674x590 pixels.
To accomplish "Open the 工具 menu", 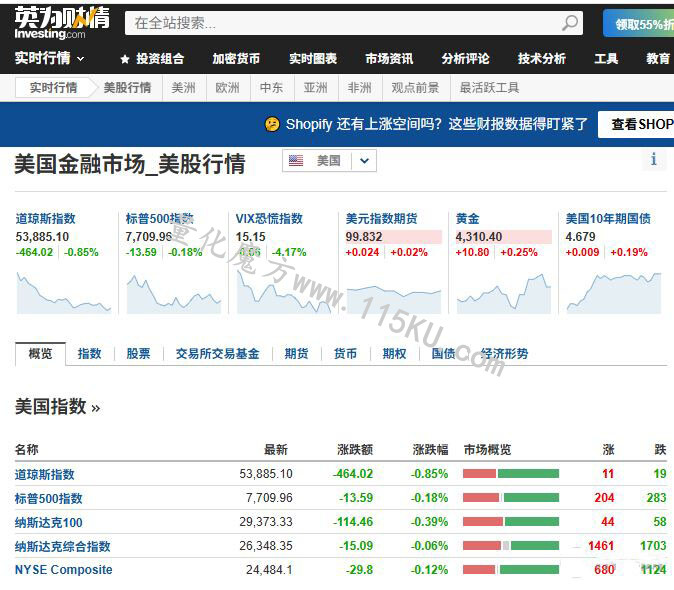I will coord(606,58).
